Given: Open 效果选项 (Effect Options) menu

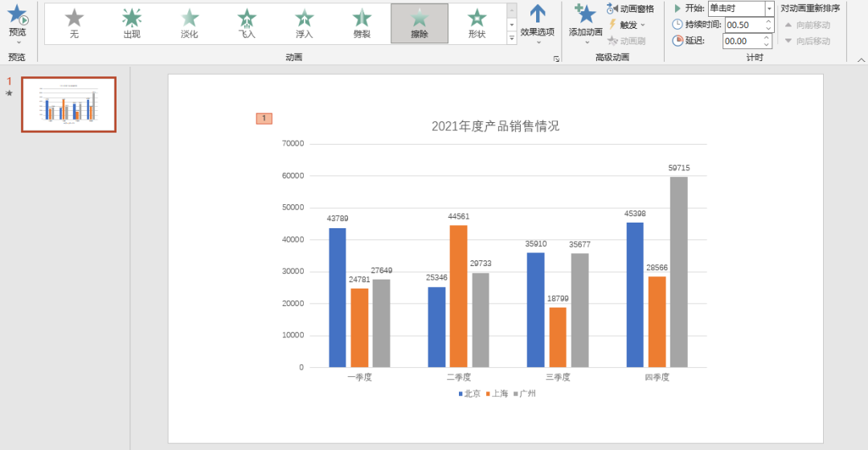Looking at the screenshot, I should pos(538,22).
